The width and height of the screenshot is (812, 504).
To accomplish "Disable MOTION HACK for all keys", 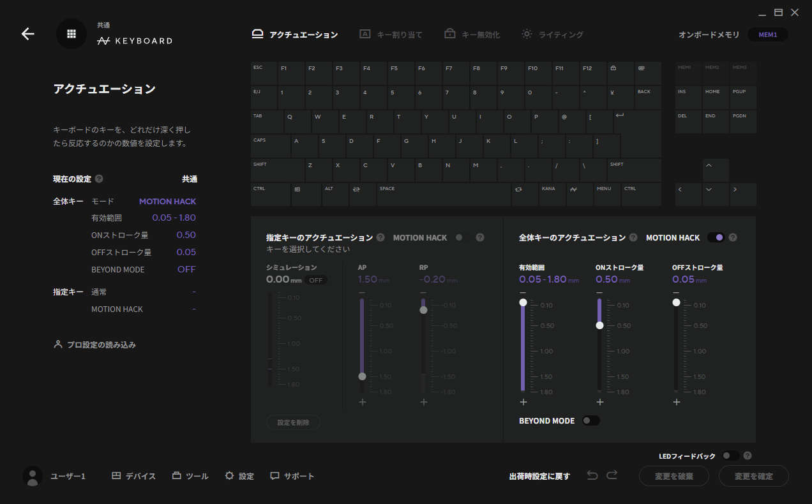I will (716, 237).
